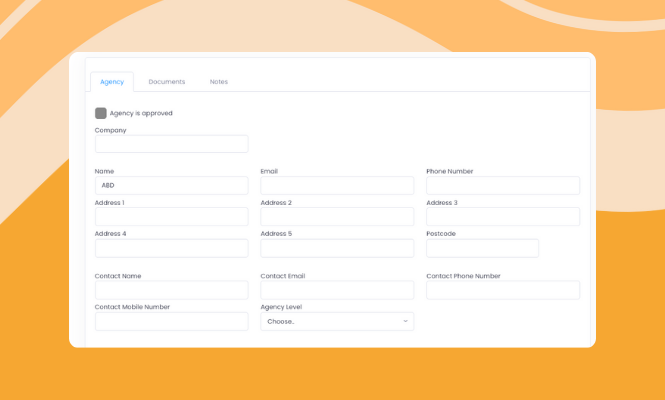The height and width of the screenshot is (400, 665).
Task: Select the Address 5 input box
Action: click(x=336, y=248)
